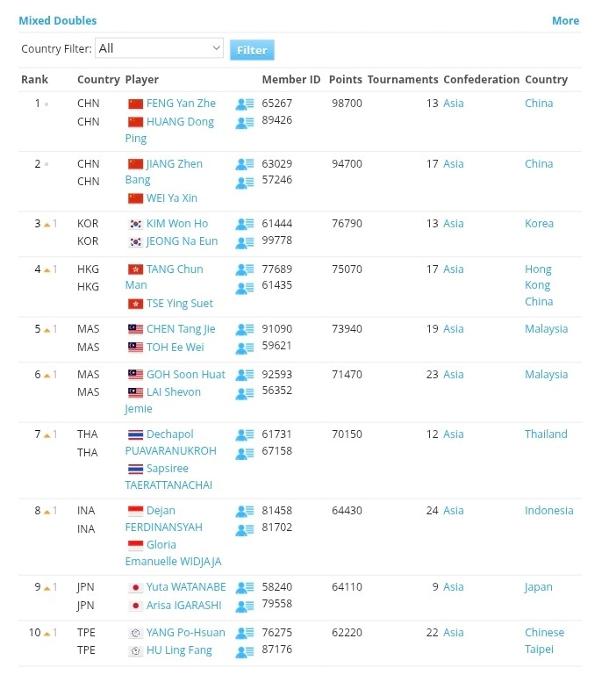Open the Mixed Doubles heading link
This screenshot has width=616, height=689.
tap(58, 21)
